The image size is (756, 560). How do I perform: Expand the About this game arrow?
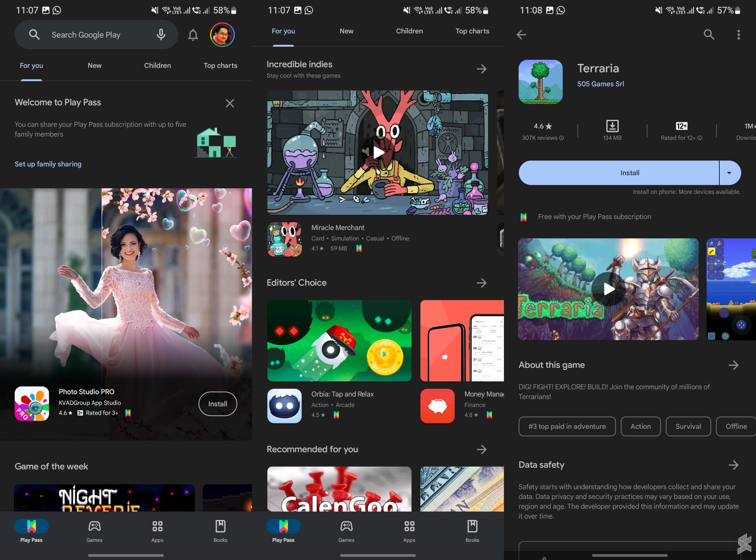(733, 365)
